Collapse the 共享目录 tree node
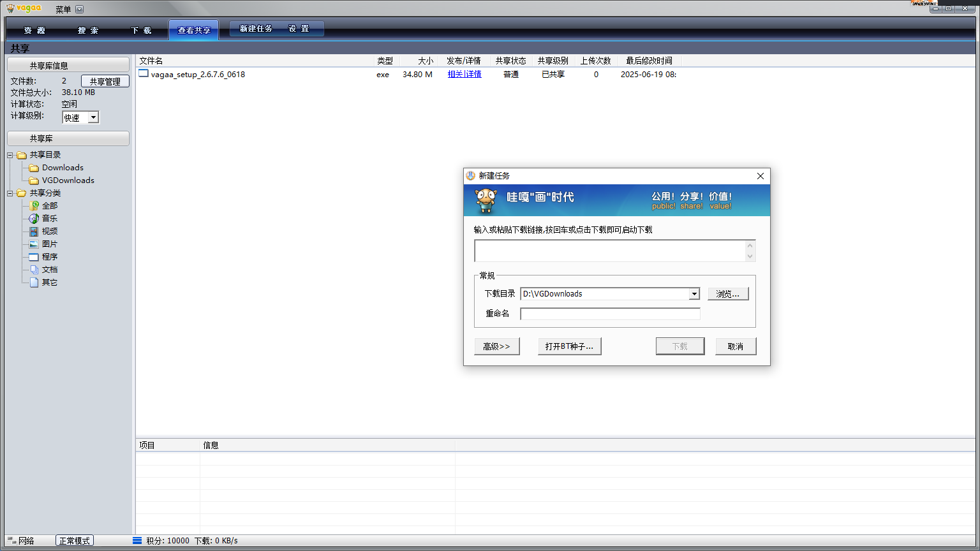This screenshot has width=980, height=551. coord(10,155)
